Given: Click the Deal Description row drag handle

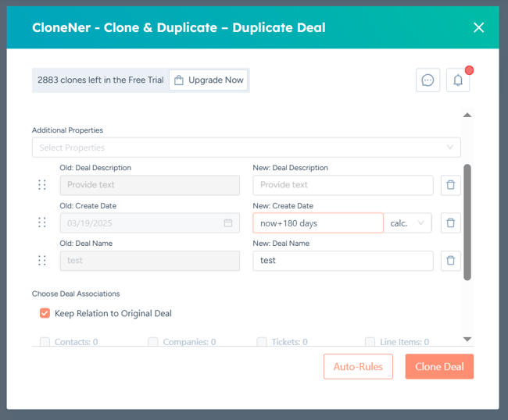Looking at the screenshot, I should coord(42,185).
